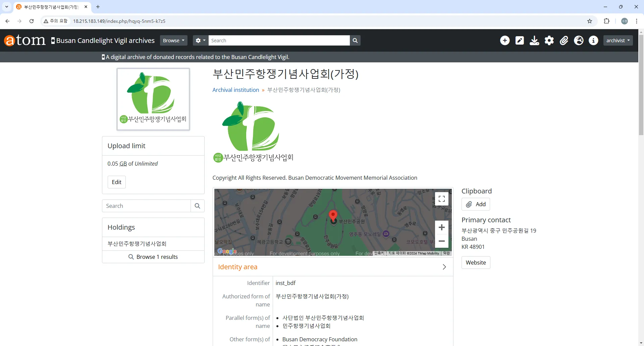This screenshot has width=644, height=346.
Task: Open the Clipboard paperclip menu icon
Action: 564,41
